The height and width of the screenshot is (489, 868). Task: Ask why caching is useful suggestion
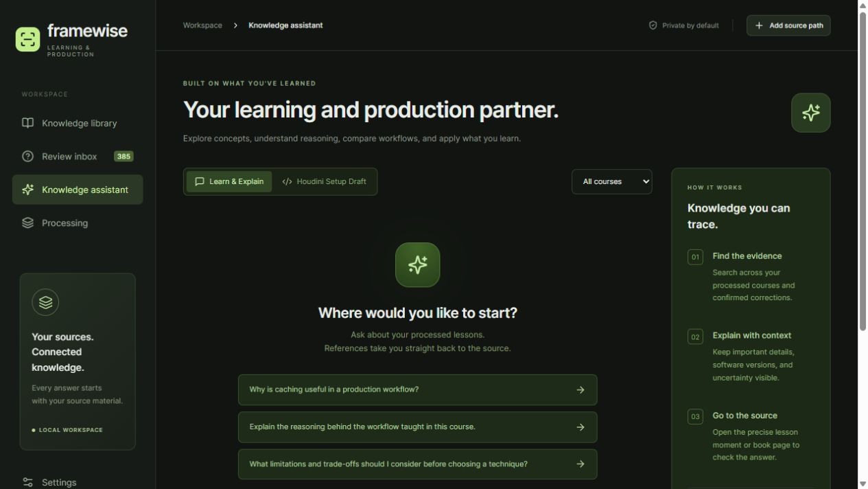[417, 389]
